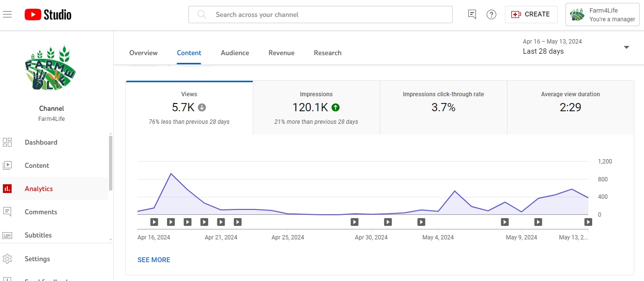The width and height of the screenshot is (644, 281).
Task: Switch to the Audience tab
Action: 235,53
